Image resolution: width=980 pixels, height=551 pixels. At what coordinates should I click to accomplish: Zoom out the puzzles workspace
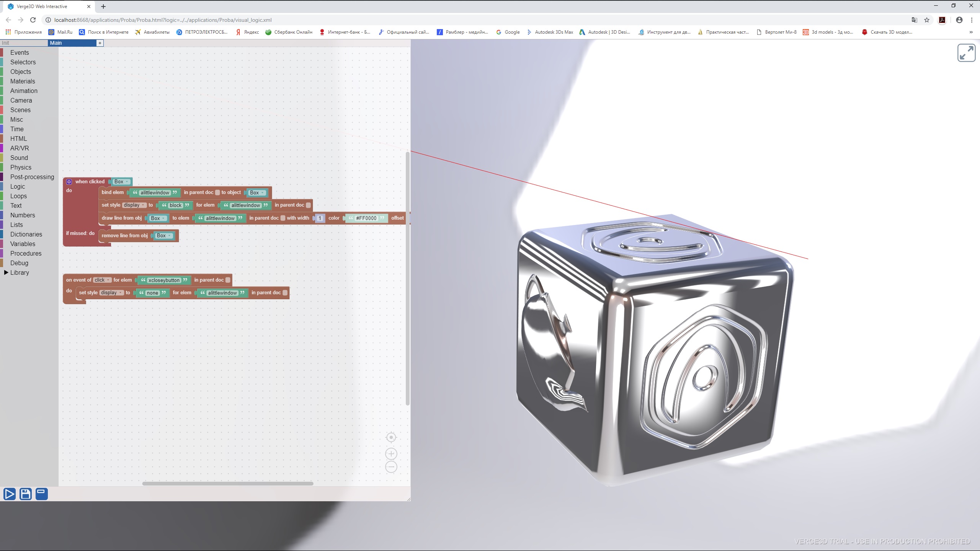[391, 467]
